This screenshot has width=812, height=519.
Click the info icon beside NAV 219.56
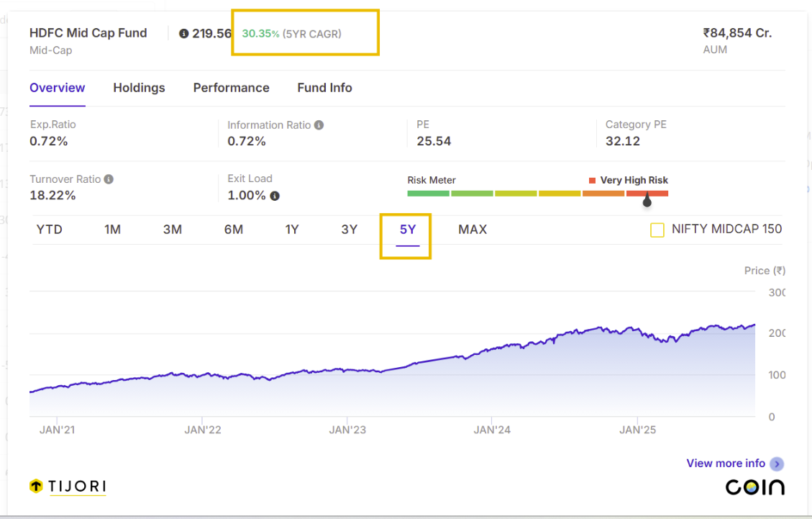(183, 34)
